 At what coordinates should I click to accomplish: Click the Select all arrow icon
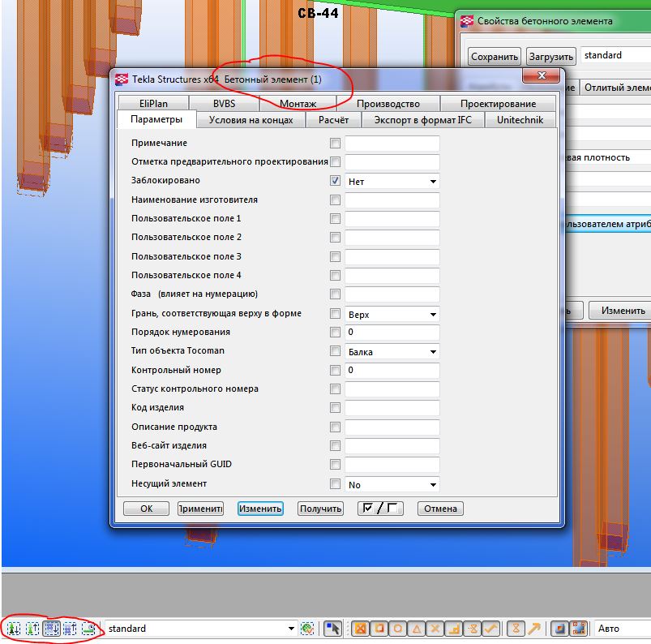click(x=332, y=629)
